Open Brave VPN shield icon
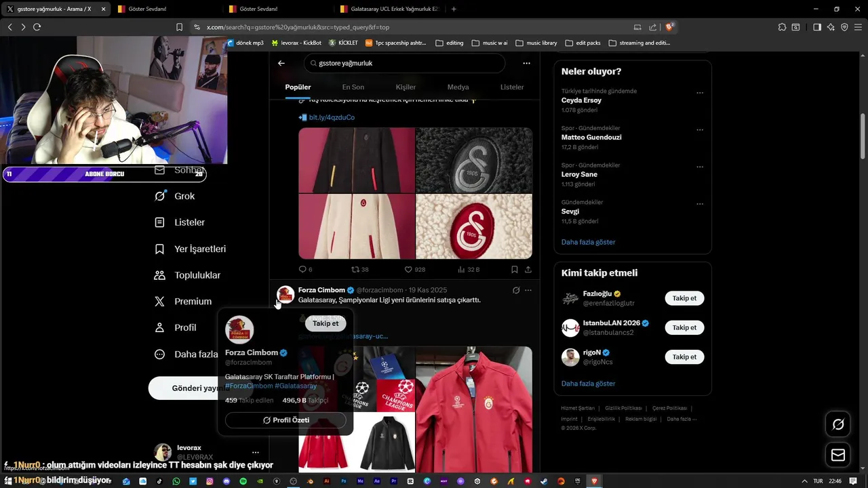This screenshot has width=868, height=488. pyautogui.click(x=844, y=27)
